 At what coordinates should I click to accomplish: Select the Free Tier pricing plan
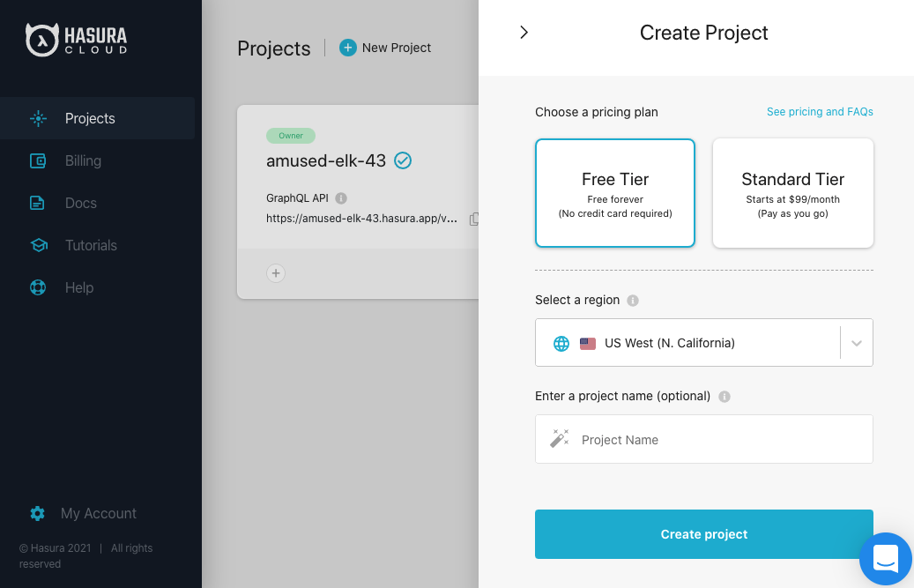[614, 192]
